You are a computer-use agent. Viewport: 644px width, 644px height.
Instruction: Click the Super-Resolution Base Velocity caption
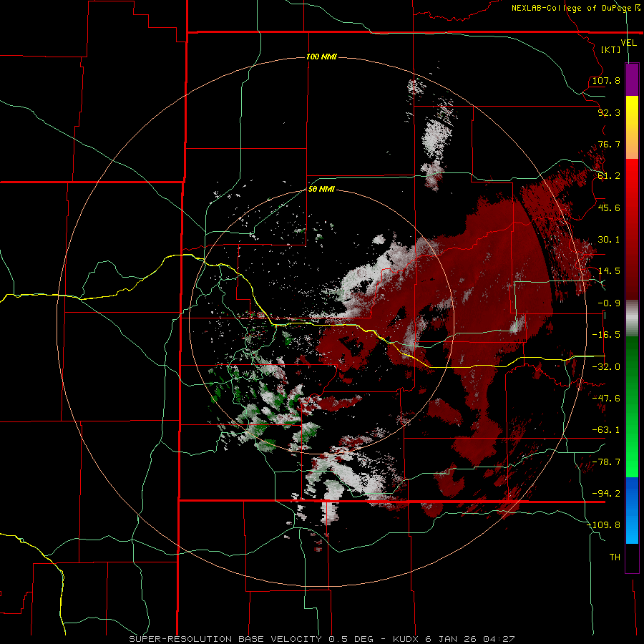point(321,639)
